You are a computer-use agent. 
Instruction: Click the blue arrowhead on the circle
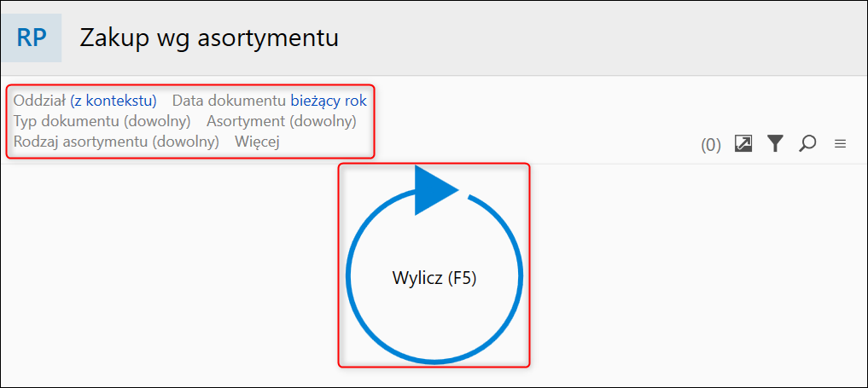point(434,191)
